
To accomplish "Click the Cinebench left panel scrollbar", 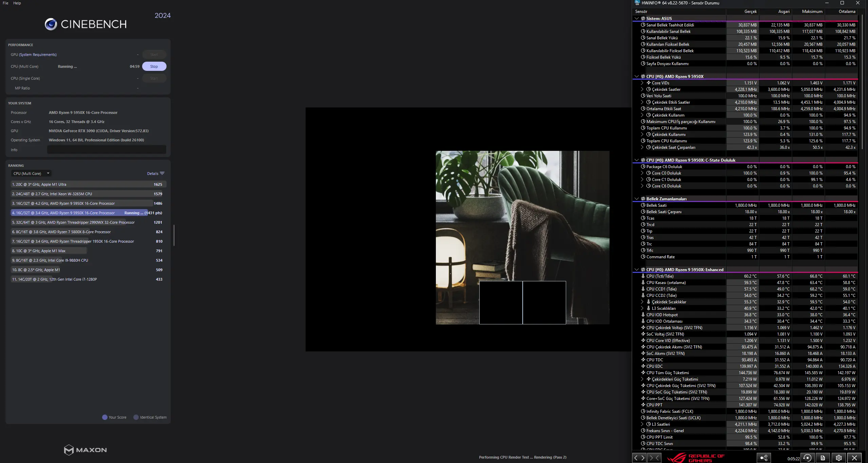I will tap(174, 235).
